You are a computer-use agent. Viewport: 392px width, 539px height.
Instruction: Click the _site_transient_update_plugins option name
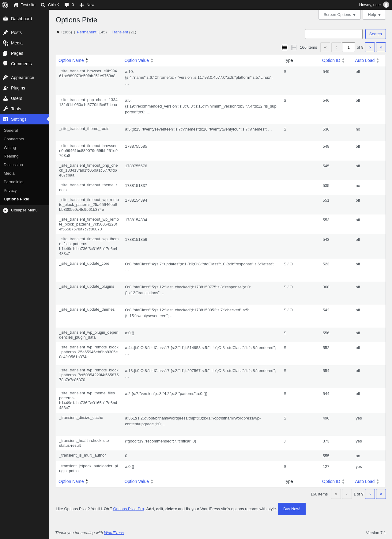[87, 287]
